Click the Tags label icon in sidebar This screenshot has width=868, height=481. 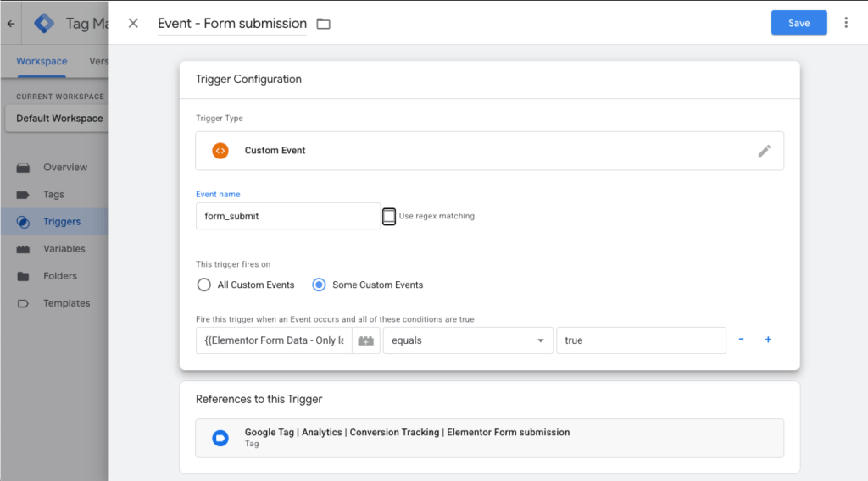click(23, 195)
